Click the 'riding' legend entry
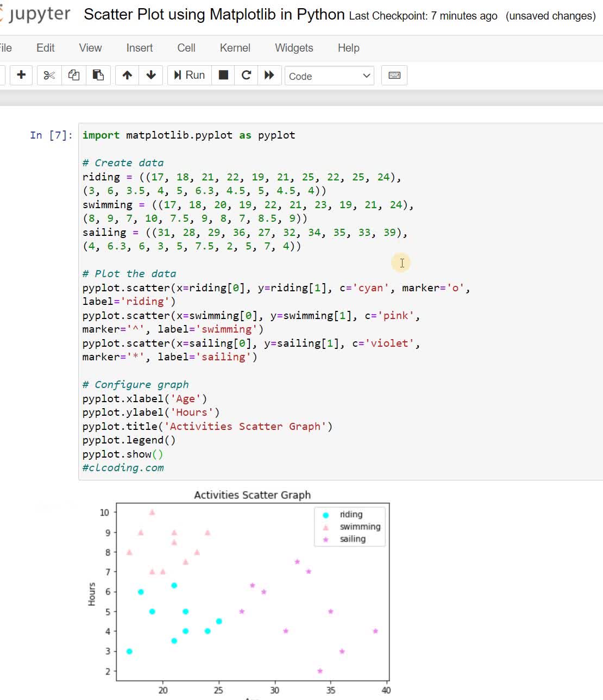Image resolution: width=603 pixels, height=700 pixels. tap(351, 514)
